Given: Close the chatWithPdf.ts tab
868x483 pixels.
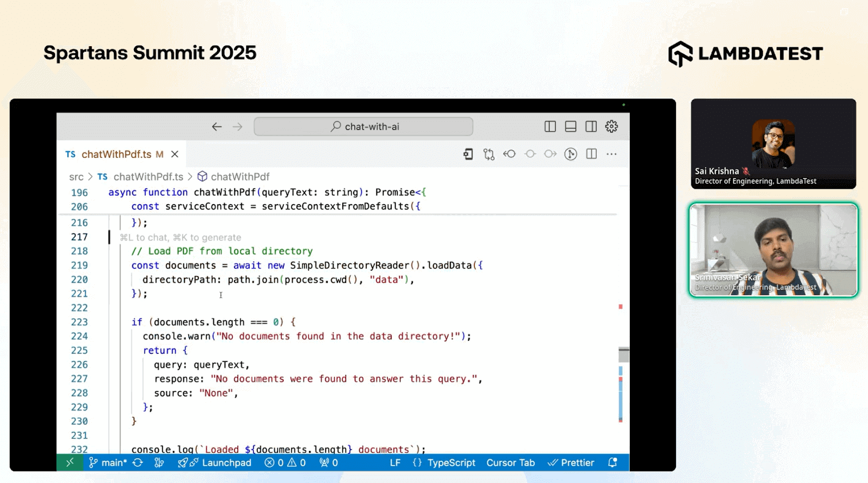Looking at the screenshot, I should pos(175,154).
